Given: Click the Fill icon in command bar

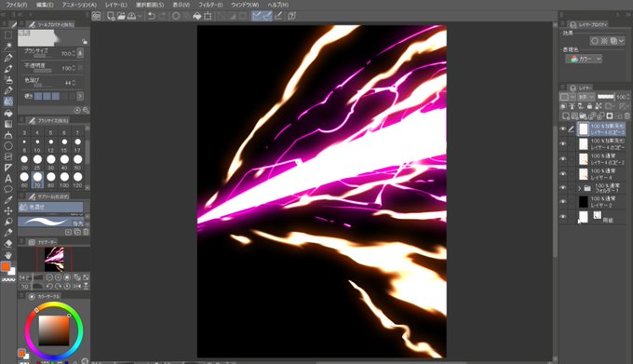Looking at the screenshot, I should click(197, 16).
